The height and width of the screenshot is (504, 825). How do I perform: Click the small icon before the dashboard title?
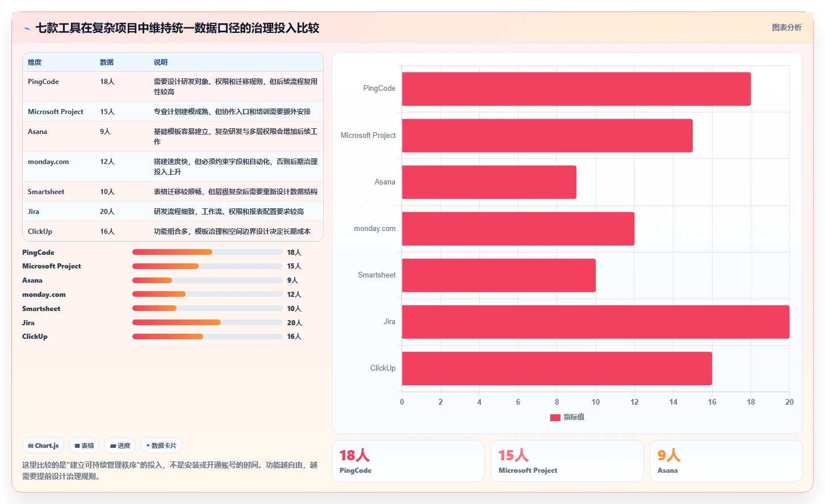[x=27, y=28]
